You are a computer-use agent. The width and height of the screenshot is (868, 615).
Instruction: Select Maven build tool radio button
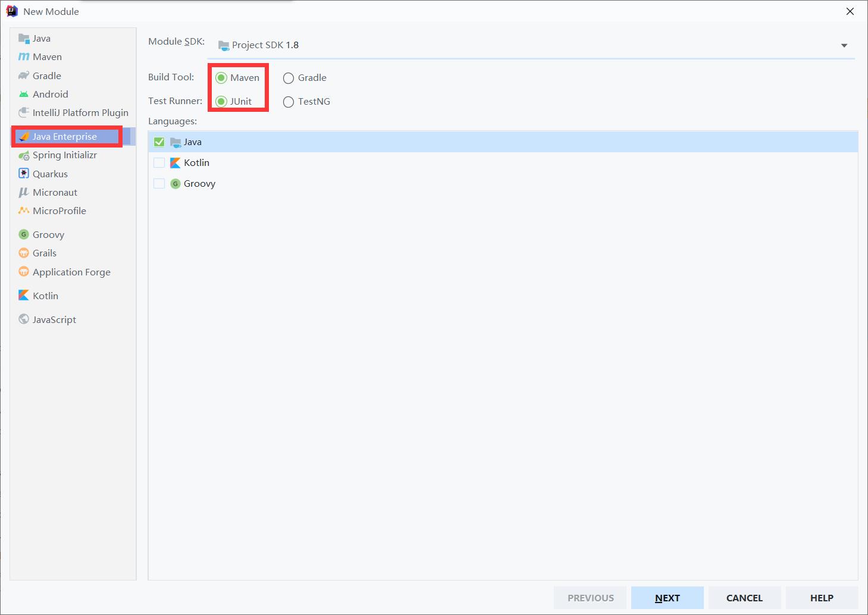221,78
